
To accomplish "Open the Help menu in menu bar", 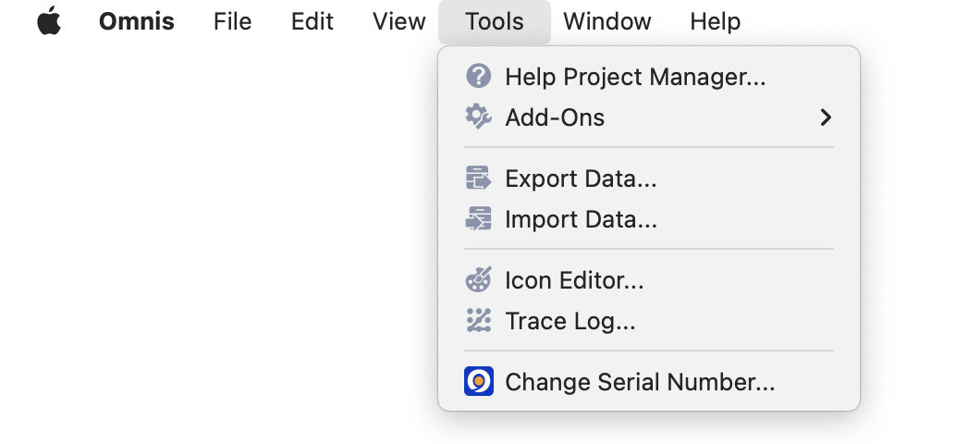I will point(715,22).
